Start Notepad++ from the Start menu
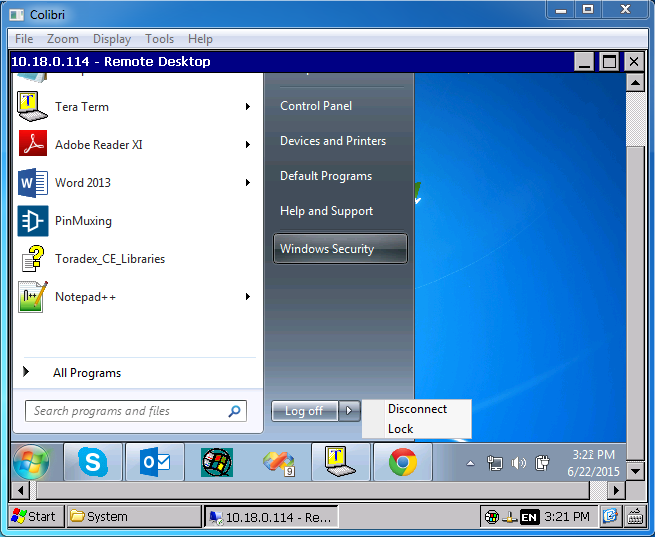The height and width of the screenshot is (537, 655). pos(133,296)
